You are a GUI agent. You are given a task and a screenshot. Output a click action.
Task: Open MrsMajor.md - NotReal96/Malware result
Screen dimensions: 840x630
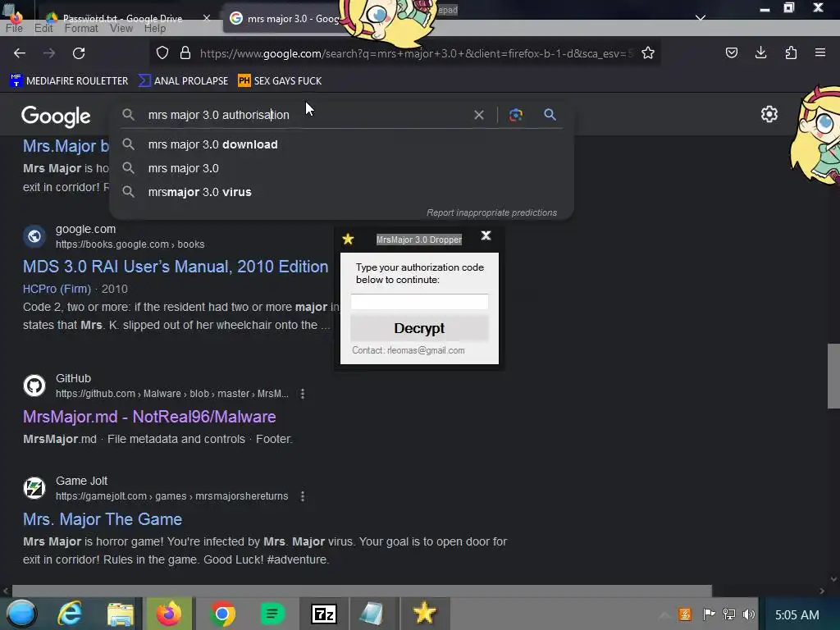coord(149,417)
